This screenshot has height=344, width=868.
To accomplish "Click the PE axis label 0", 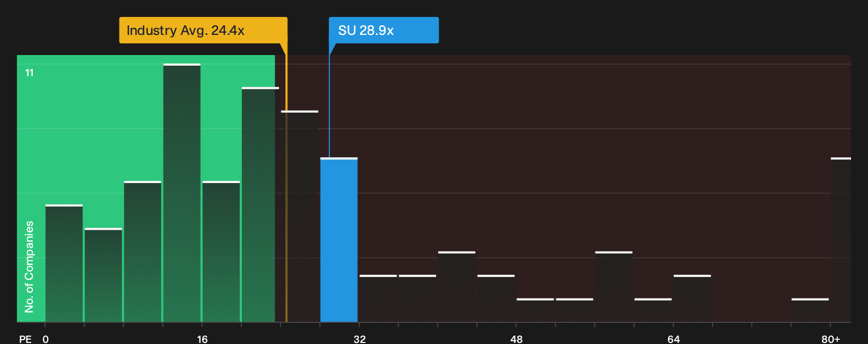I will (x=46, y=339).
